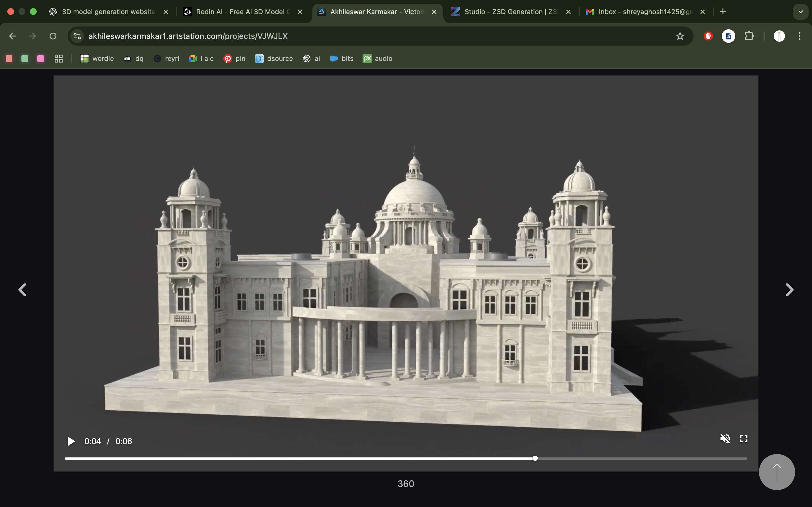Expand the tab search dropdown arrow
812x507 pixels.
(x=800, y=12)
